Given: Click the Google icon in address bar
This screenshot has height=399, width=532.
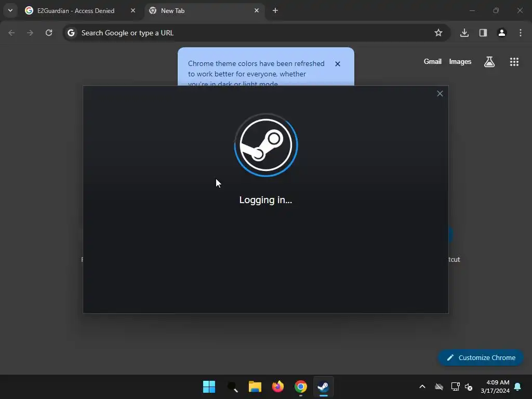Looking at the screenshot, I should (71, 33).
